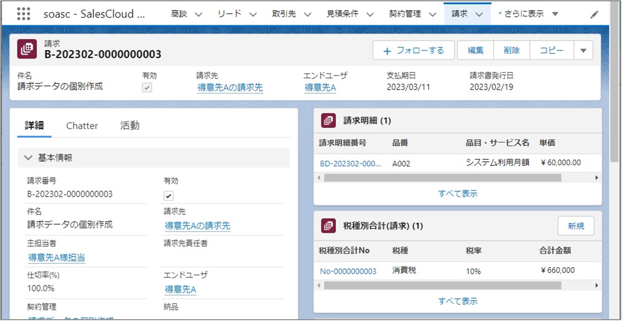Click 税種別合計 horizontal scrollbar track
Screen dimensions: 644x322
pos(443,286)
